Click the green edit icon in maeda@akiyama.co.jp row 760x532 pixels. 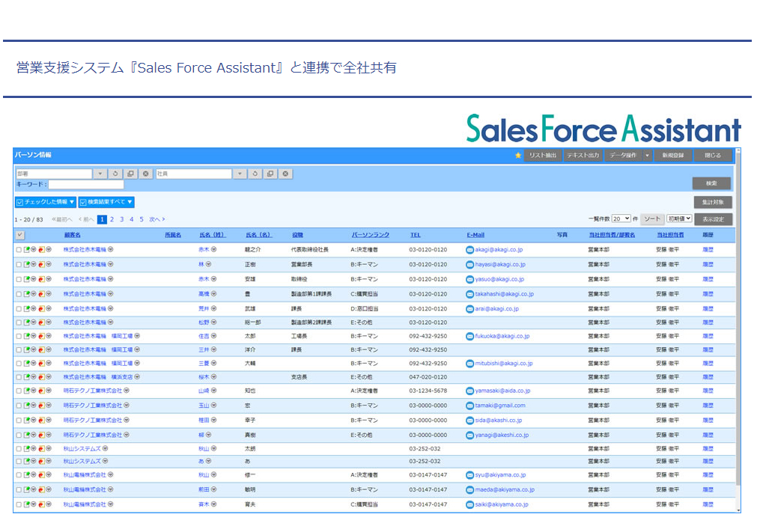27,489
